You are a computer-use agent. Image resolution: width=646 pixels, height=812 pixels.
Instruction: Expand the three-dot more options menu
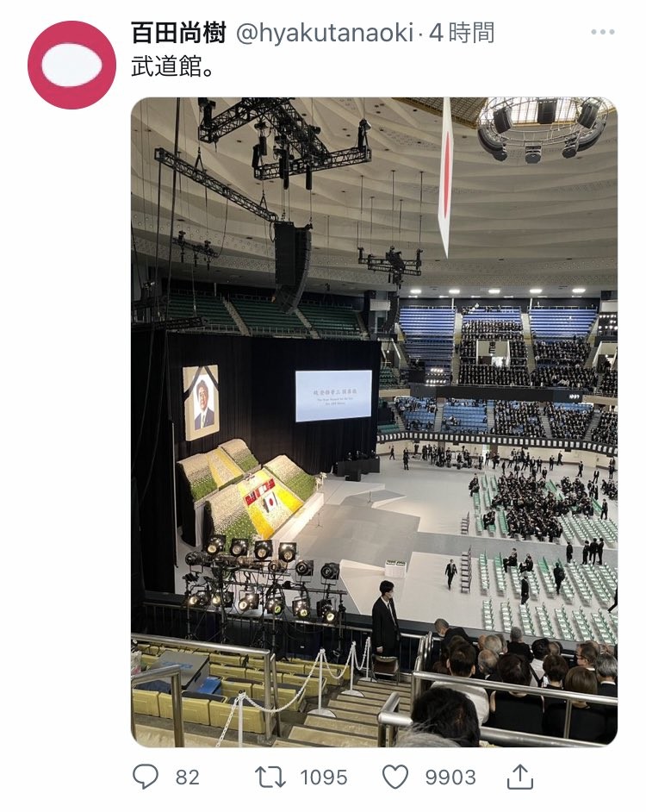603,32
